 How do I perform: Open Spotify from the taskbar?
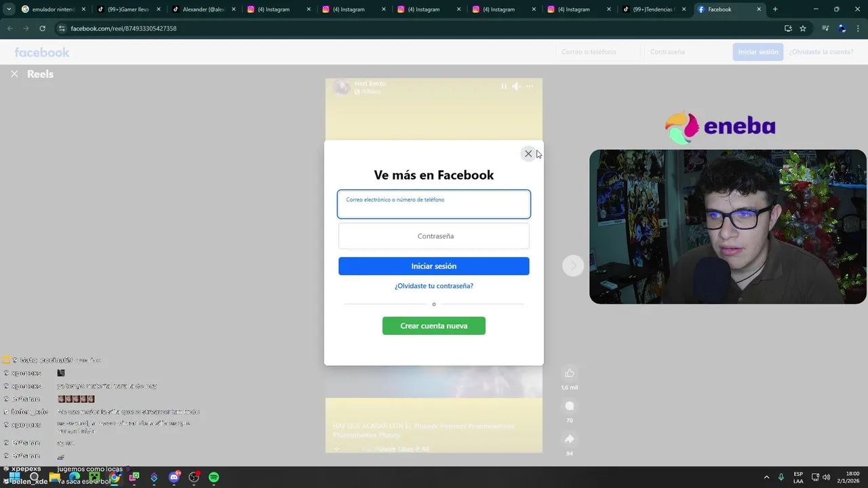coord(214,477)
